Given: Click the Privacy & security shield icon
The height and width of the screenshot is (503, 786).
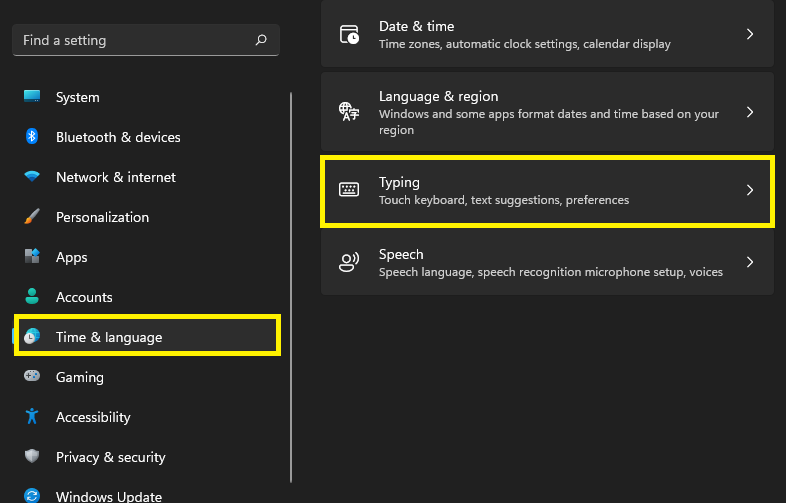Looking at the screenshot, I should 32,457.
